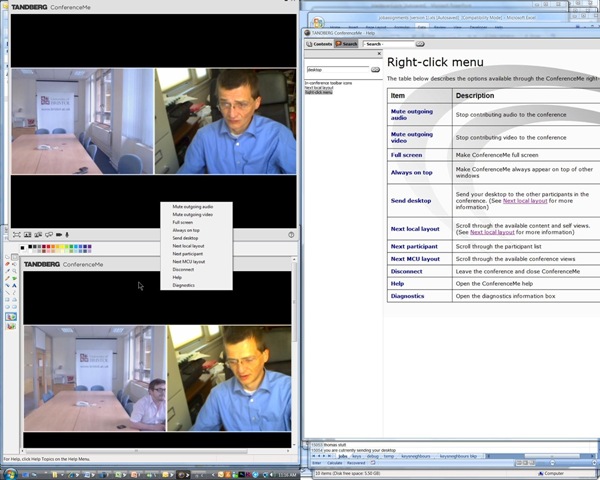Select 'Diagnostics' in the right-click menu
Image resolution: width=600 pixels, height=480 pixels.
click(x=184, y=285)
